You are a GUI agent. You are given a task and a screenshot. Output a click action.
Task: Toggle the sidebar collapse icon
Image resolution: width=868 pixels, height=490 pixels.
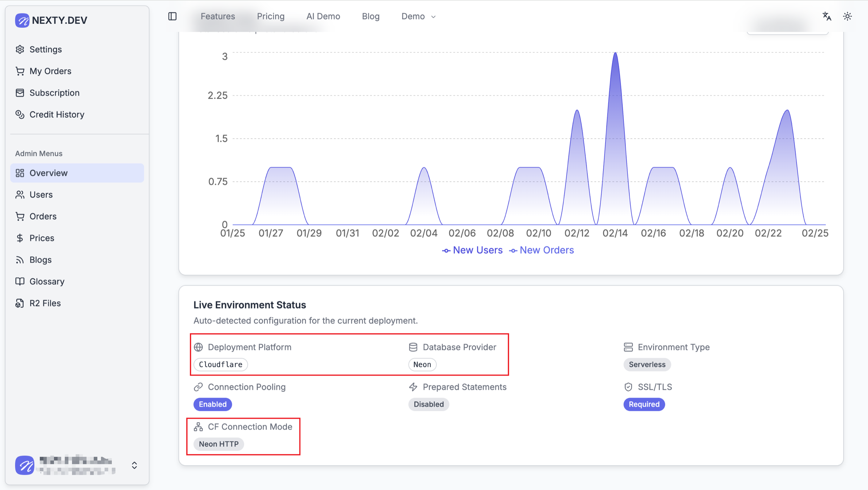[x=172, y=16]
